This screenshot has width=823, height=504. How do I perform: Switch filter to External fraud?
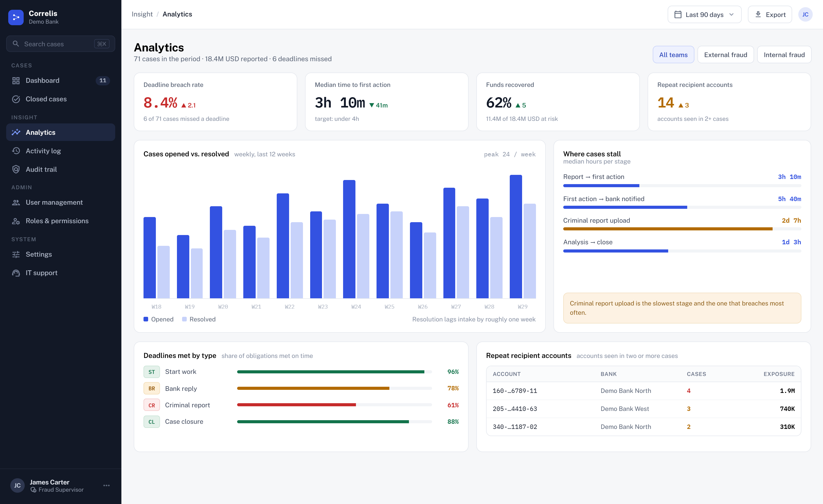726,55
